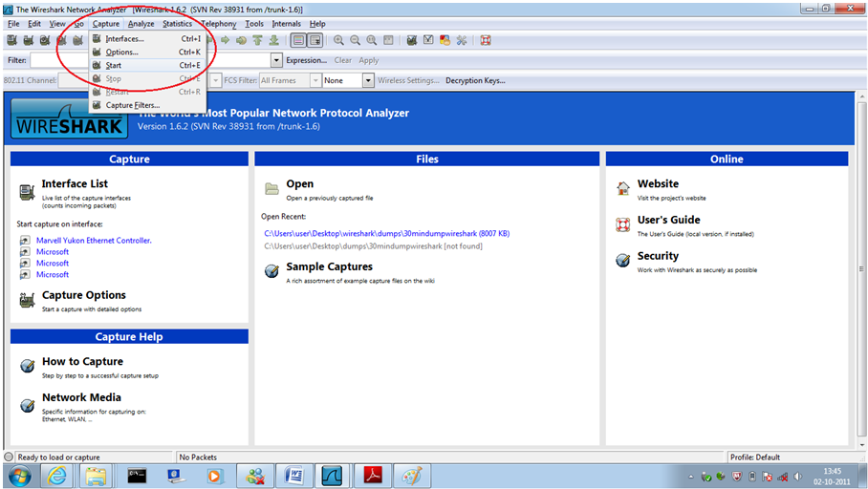
Task: Click the Capture Options icon in Capture panel
Action: point(27,300)
